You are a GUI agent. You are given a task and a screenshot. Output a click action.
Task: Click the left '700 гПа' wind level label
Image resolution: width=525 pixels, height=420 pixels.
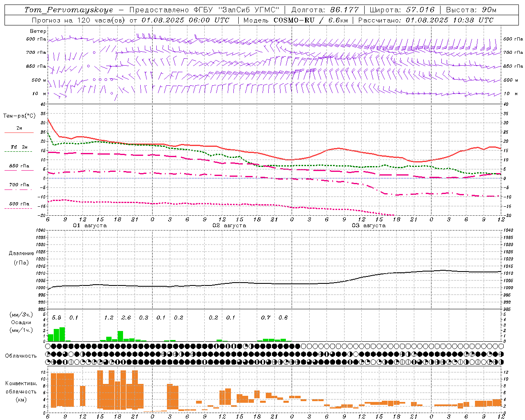coord(36,52)
